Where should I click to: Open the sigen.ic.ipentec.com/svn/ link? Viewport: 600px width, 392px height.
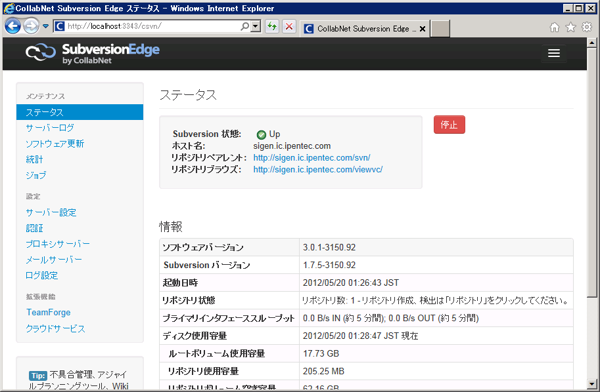coord(312,158)
